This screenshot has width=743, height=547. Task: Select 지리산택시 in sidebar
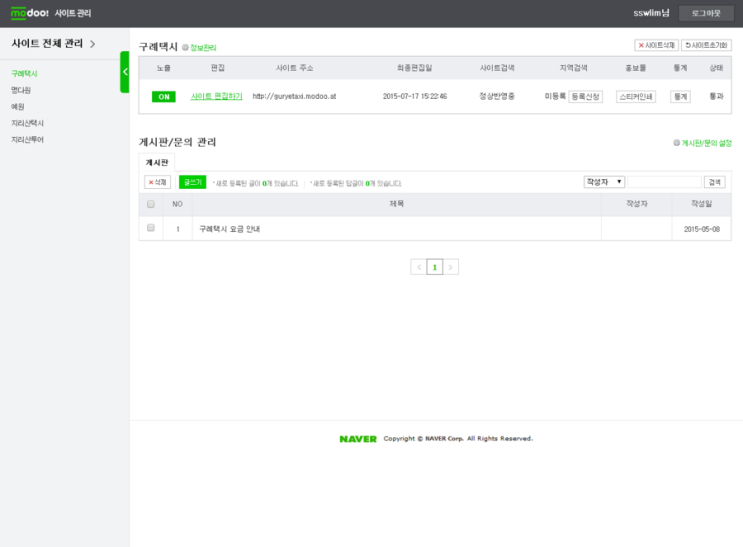tap(27, 123)
